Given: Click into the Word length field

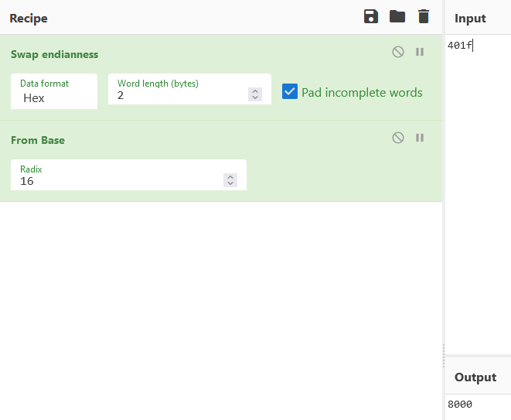Looking at the screenshot, I should pyautogui.click(x=178, y=96).
